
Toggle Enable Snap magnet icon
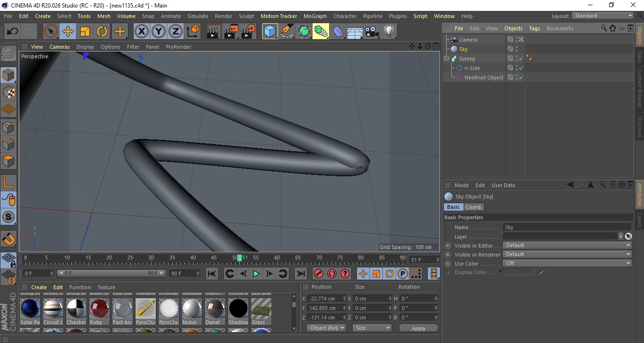pyautogui.click(x=8, y=239)
